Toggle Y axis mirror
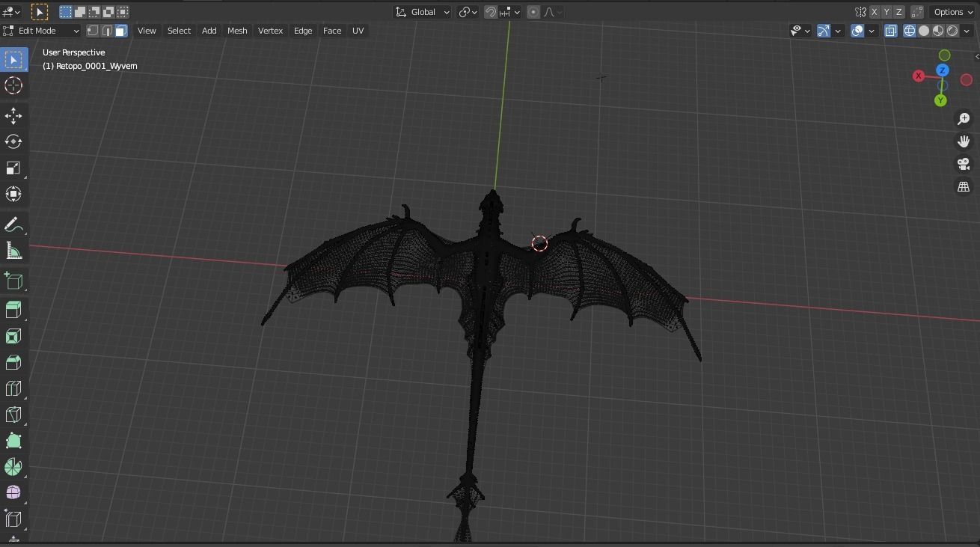 pyautogui.click(x=886, y=12)
